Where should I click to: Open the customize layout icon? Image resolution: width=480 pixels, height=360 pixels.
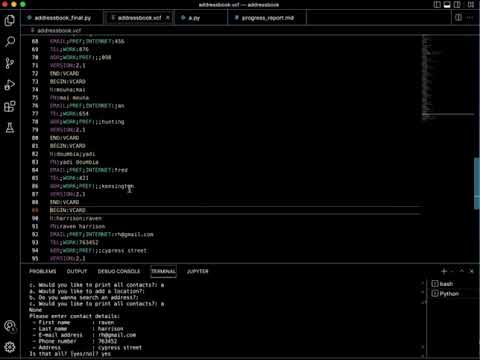471,5
